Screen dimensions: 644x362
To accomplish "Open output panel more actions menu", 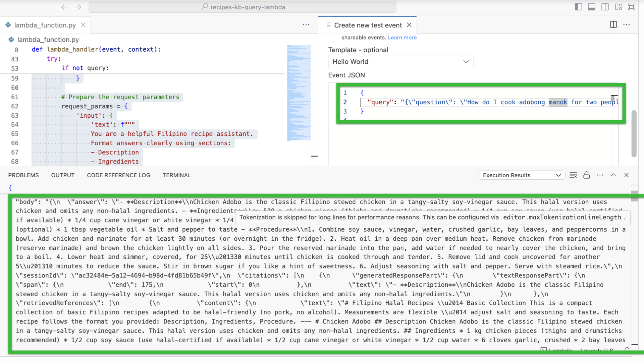I will [x=600, y=175].
